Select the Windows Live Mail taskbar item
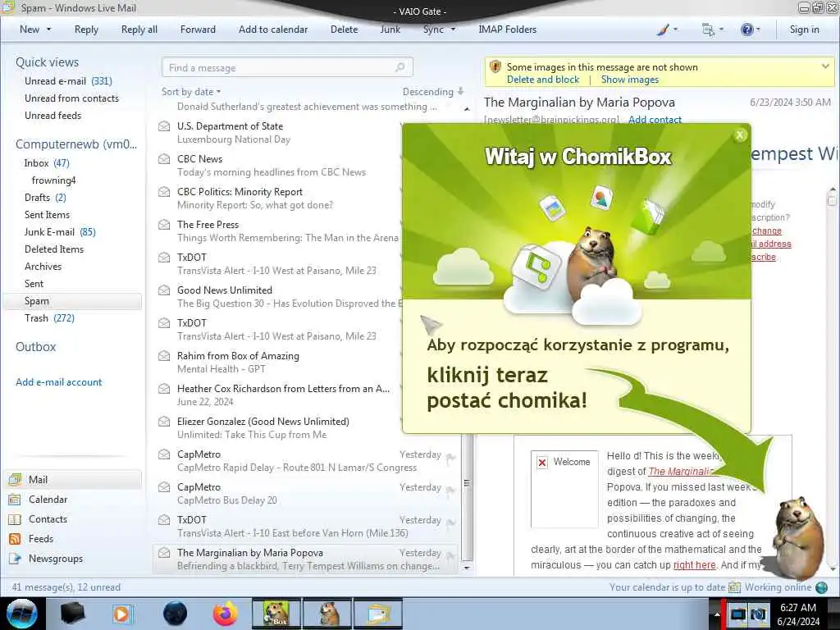Image resolution: width=840 pixels, height=630 pixels. pyautogui.click(x=377, y=614)
